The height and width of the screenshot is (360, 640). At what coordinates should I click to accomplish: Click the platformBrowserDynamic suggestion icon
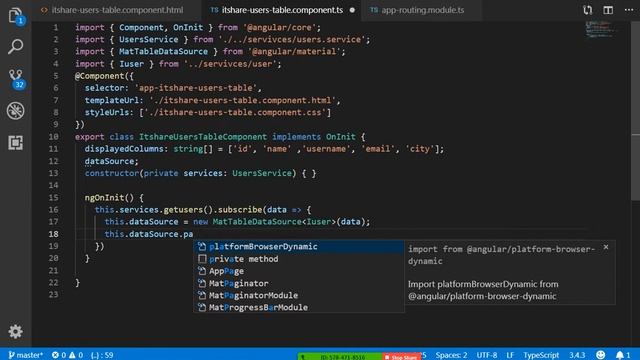(x=202, y=247)
